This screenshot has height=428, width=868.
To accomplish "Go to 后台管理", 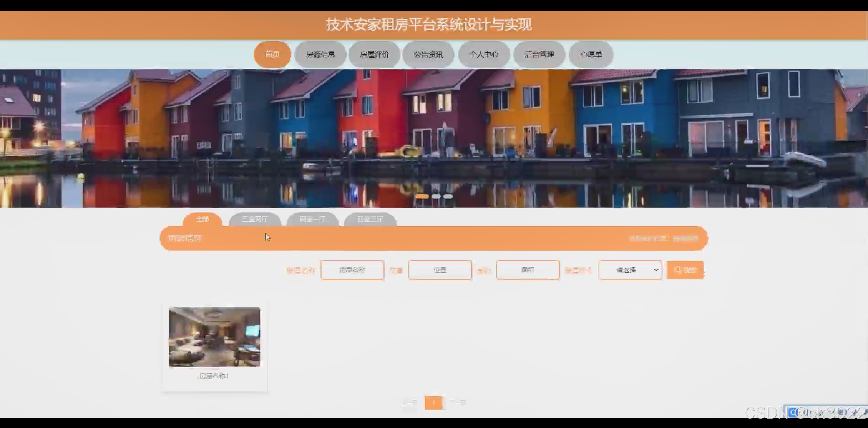I will [539, 54].
